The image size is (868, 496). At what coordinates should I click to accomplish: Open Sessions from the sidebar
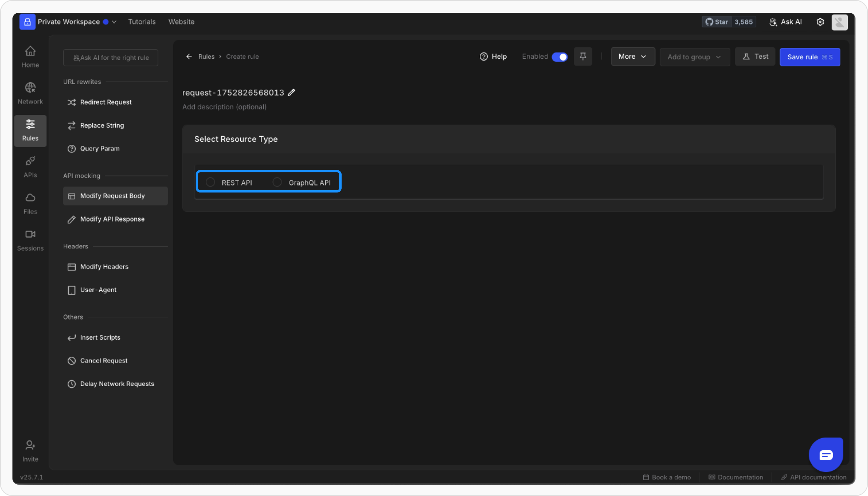[x=30, y=240]
